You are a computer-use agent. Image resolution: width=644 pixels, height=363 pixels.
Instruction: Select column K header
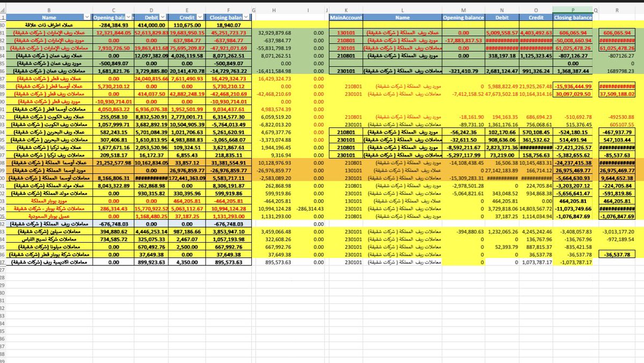pyautogui.click(x=346, y=10)
